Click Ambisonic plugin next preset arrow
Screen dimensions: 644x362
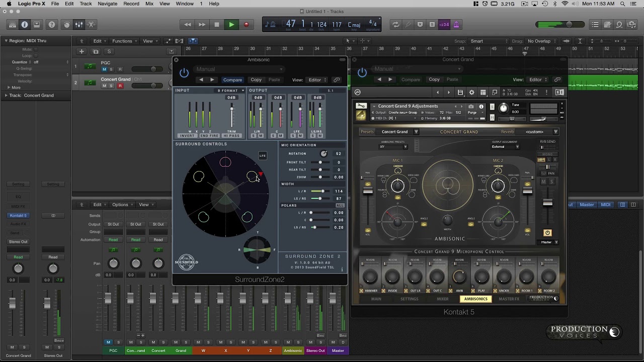(212, 79)
